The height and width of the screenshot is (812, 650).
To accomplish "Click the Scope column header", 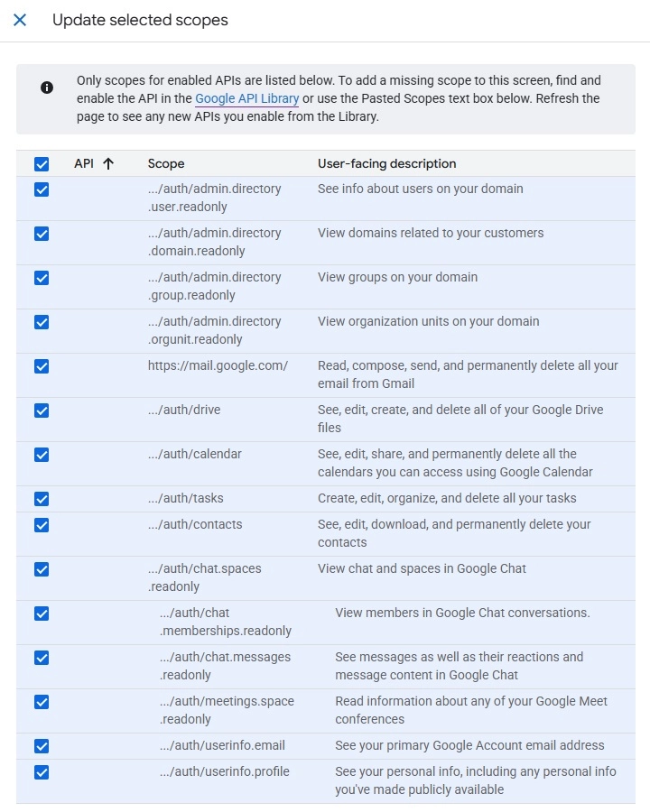I will pyautogui.click(x=166, y=163).
